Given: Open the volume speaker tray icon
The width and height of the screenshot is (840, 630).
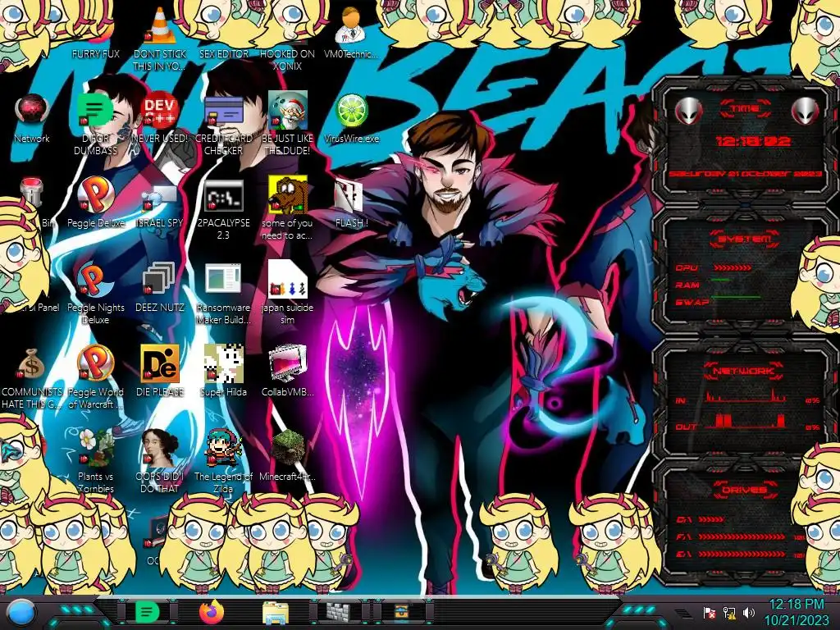Looking at the screenshot, I should pyautogui.click(x=749, y=612).
